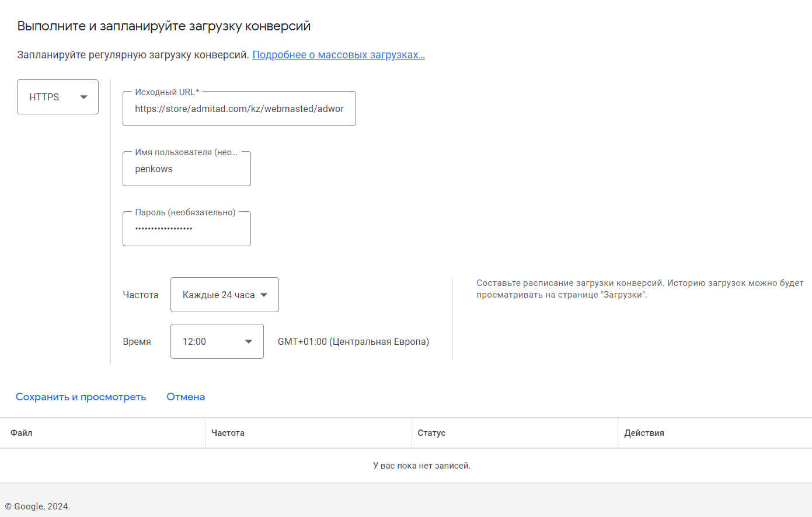Click the Выполните и запланируйте загрузку конверсий heading
Image resolution: width=812 pixels, height=517 pixels.
click(x=164, y=26)
